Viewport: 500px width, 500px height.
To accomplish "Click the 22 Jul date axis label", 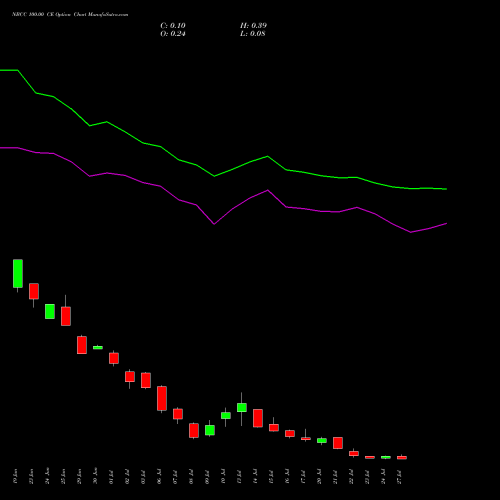I will click(x=351, y=477).
